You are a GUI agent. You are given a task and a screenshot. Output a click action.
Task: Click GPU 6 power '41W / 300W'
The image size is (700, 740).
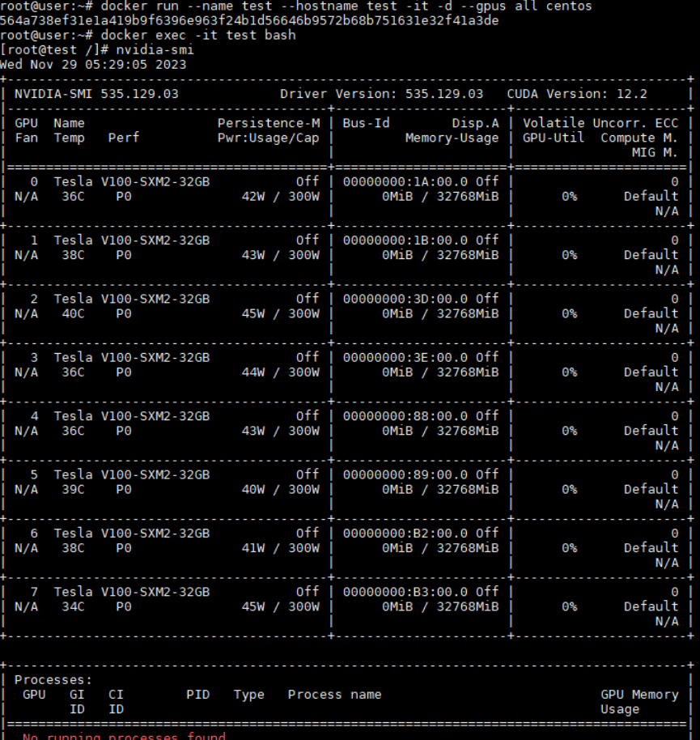pyautogui.click(x=280, y=548)
